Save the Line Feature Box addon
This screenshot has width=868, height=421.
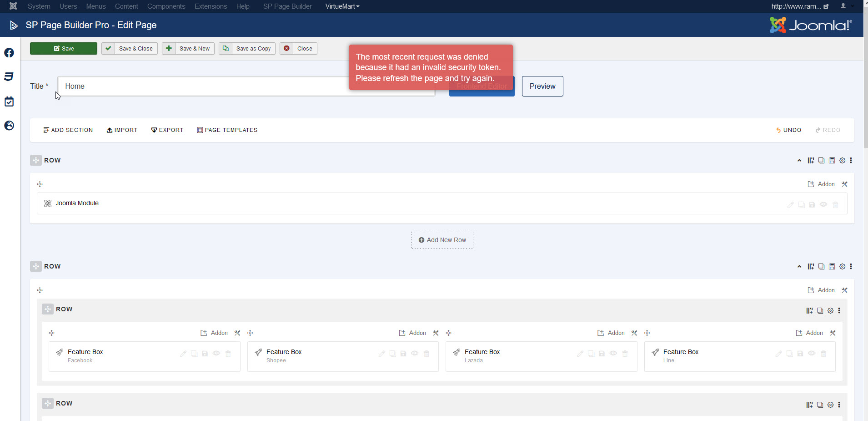pyautogui.click(x=800, y=354)
